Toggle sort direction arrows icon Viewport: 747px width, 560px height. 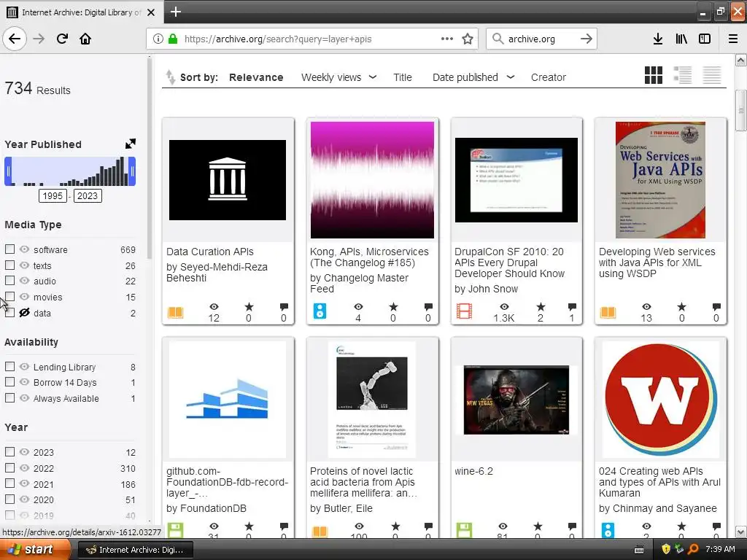click(170, 77)
